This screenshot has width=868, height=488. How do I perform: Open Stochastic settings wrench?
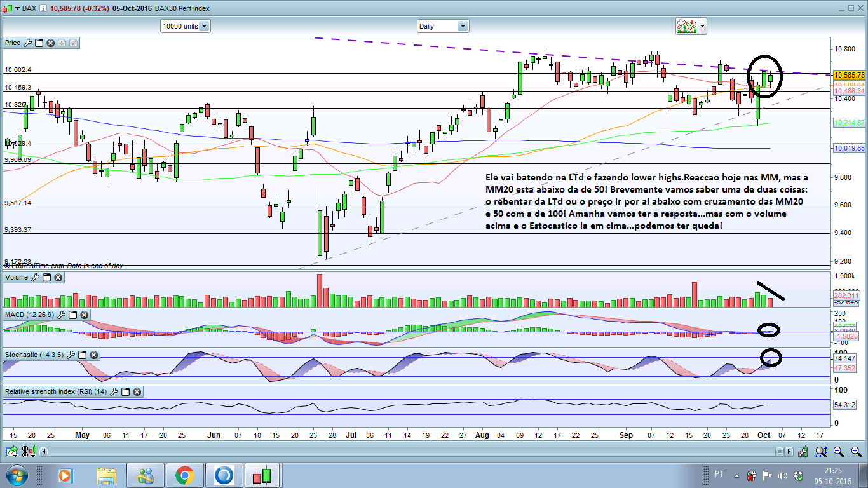pyautogui.click(x=71, y=355)
